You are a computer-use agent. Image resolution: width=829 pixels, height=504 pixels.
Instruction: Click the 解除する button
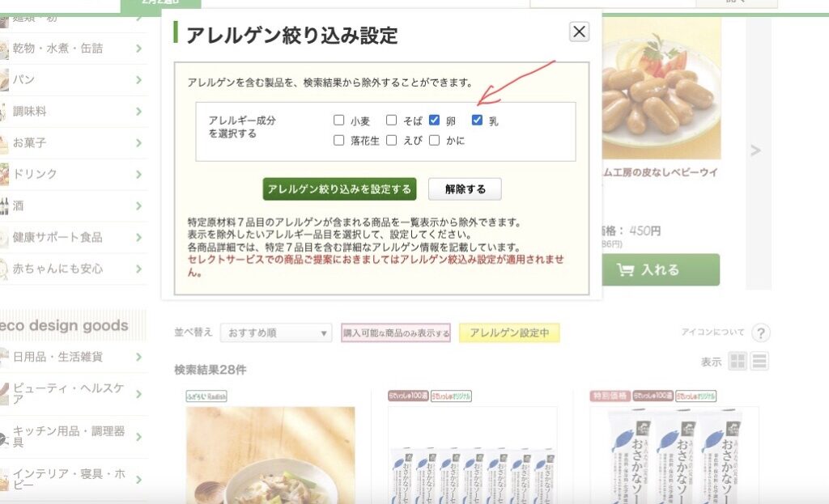tap(465, 189)
